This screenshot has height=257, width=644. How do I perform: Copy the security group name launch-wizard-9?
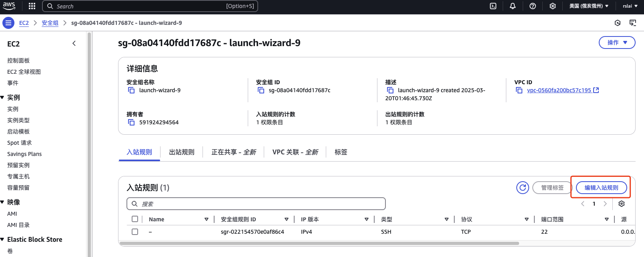point(131,90)
